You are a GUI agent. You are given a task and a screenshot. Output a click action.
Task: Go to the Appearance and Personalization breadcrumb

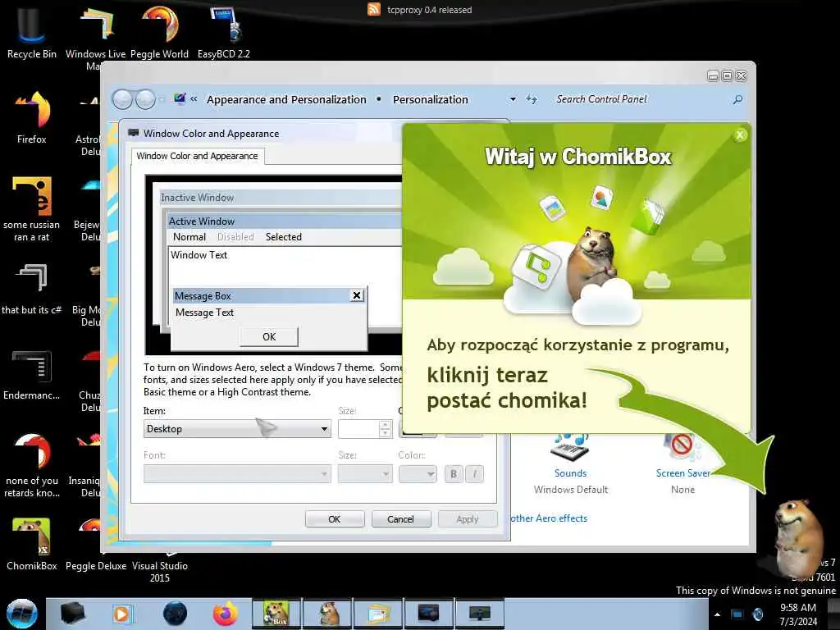[x=286, y=99]
